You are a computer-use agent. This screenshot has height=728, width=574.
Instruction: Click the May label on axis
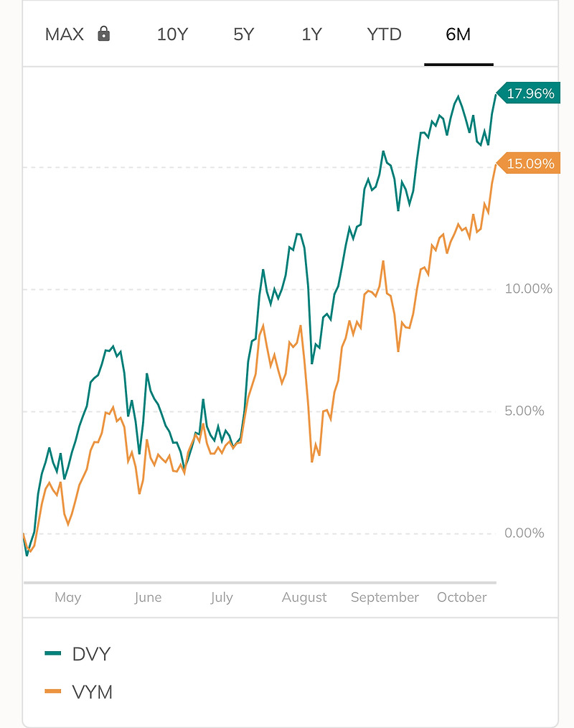click(x=67, y=597)
